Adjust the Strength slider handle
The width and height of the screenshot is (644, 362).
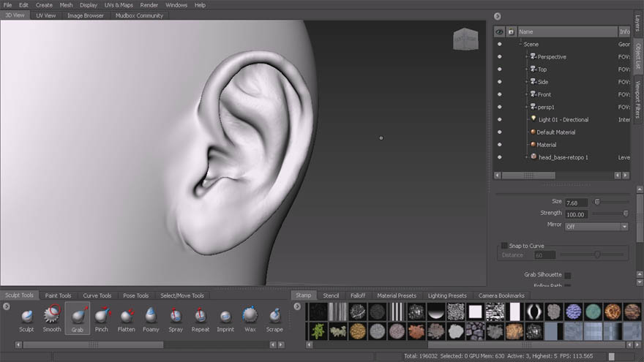pos(626,214)
